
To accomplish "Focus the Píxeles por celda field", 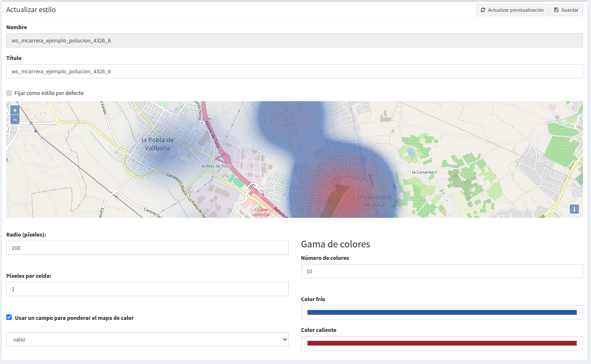I will [x=147, y=289].
